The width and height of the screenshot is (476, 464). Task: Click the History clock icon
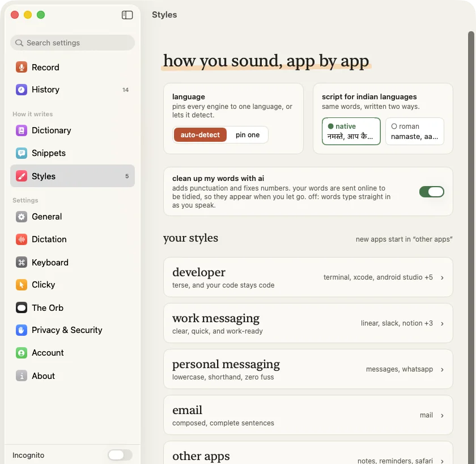[x=22, y=90]
